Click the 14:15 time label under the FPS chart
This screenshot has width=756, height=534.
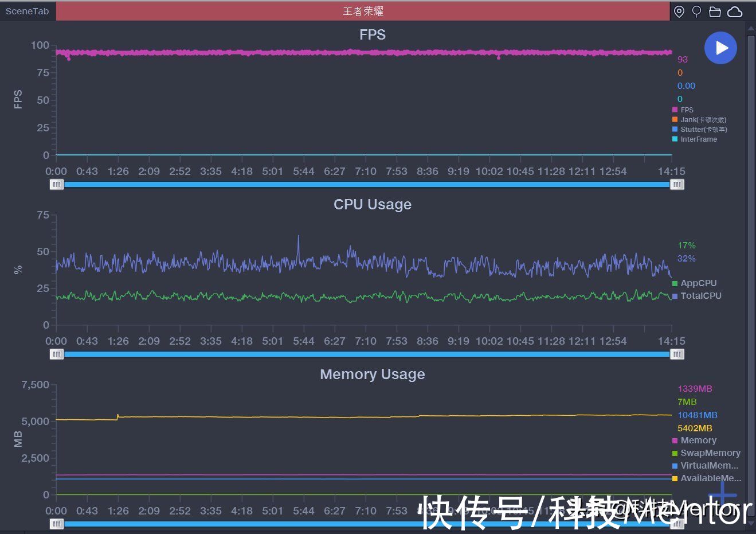pos(671,171)
